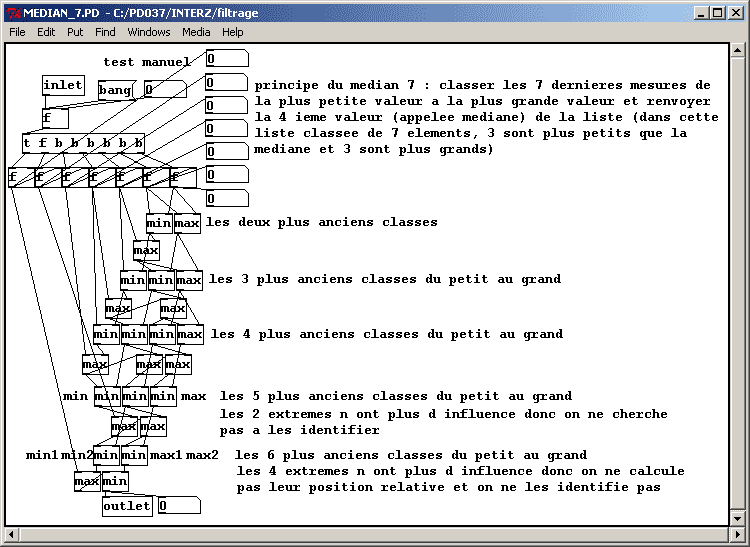Image resolution: width=750 pixels, height=547 pixels.
Task: Select the inlet object box
Action: [63, 86]
